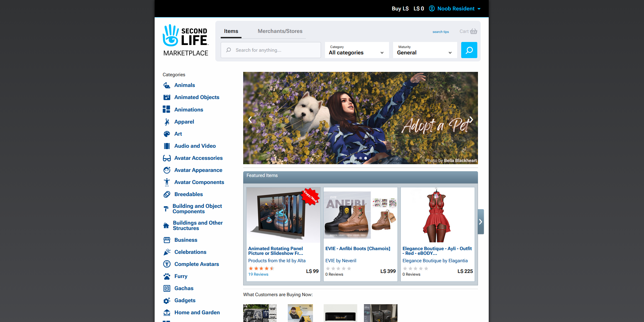The height and width of the screenshot is (322, 644).
Task: Click the Second Life Marketplace logo
Action: tap(185, 40)
